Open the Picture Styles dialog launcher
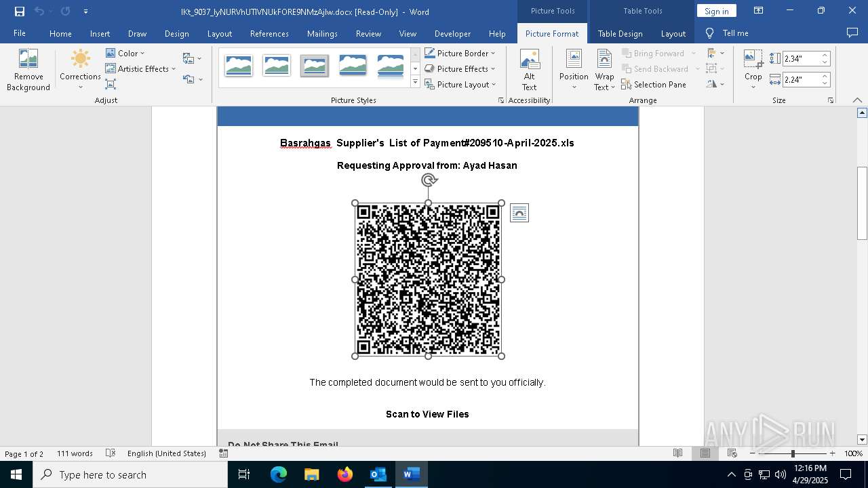The width and height of the screenshot is (868, 488). pyautogui.click(x=501, y=100)
